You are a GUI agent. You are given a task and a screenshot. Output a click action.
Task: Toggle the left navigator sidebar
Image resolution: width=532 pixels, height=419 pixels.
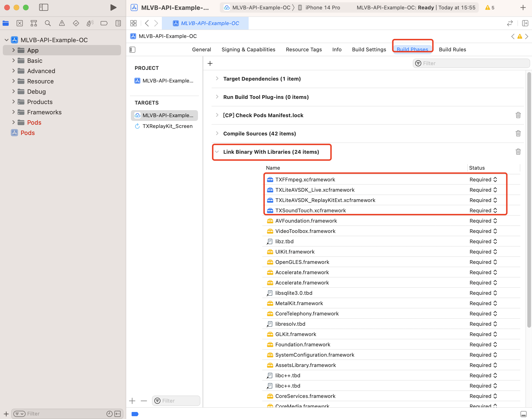coord(44,7)
